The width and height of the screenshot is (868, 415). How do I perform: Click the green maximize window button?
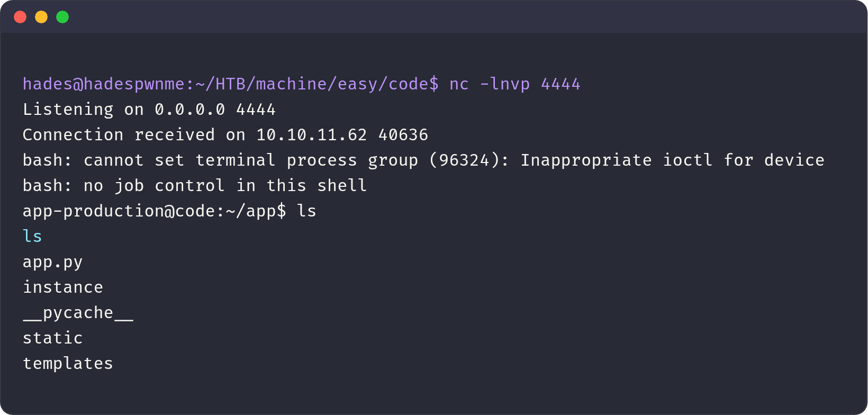click(62, 17)
